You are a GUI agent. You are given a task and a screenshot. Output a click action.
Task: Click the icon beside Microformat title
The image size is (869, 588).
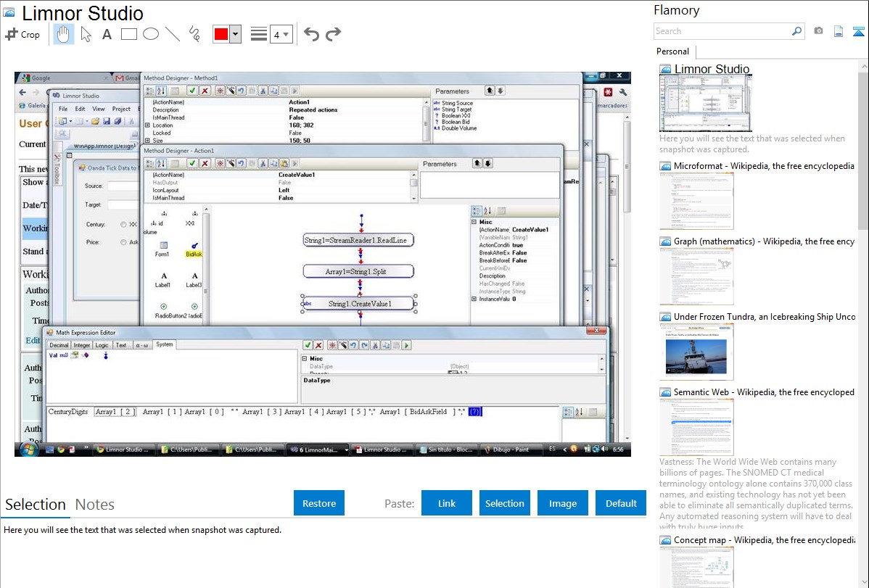coord(665,166)
